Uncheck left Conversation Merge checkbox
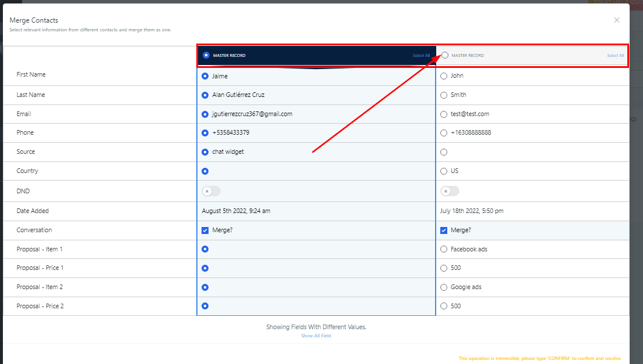643x364 pixels. (205, 230)
